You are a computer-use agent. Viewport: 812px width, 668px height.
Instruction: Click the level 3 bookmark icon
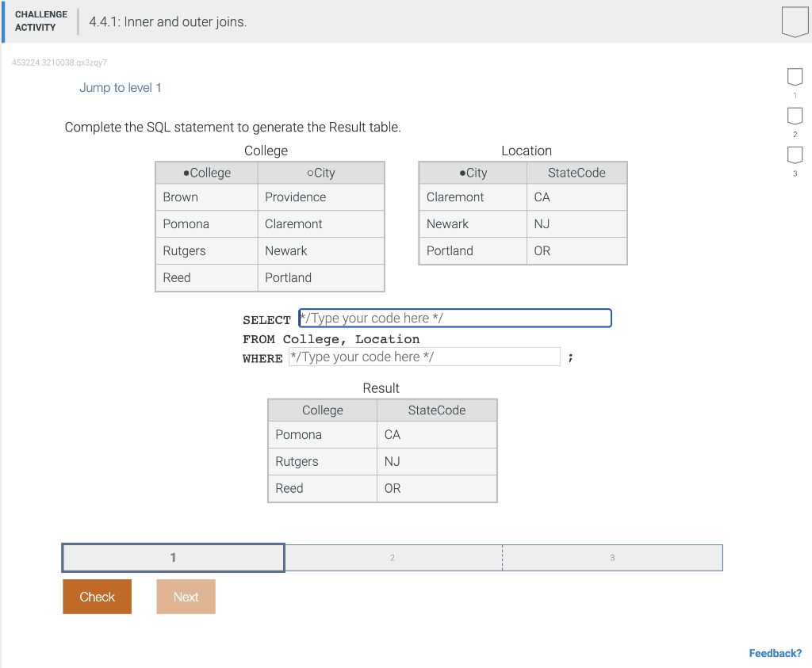[795, 155]
